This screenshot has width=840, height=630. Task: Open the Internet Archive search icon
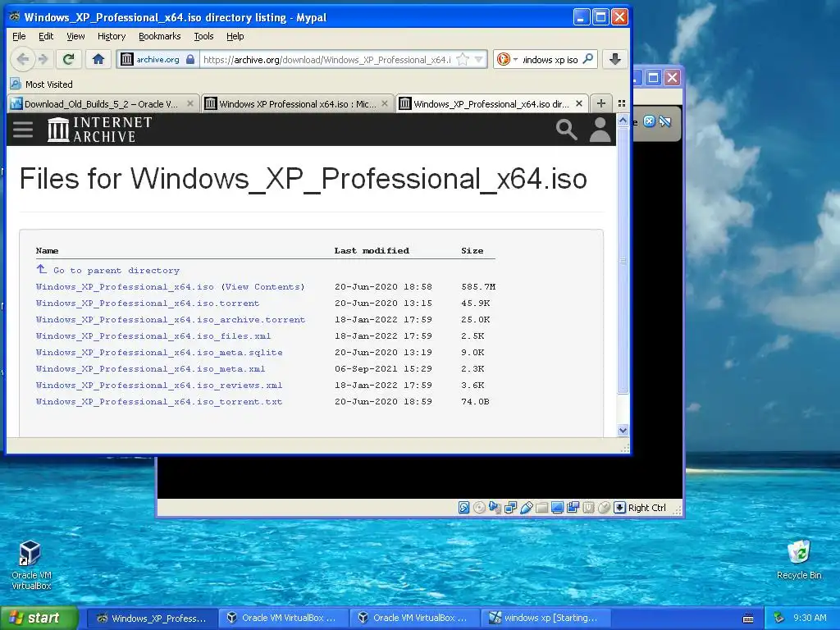pyautogui.click(x=566, y=130)
